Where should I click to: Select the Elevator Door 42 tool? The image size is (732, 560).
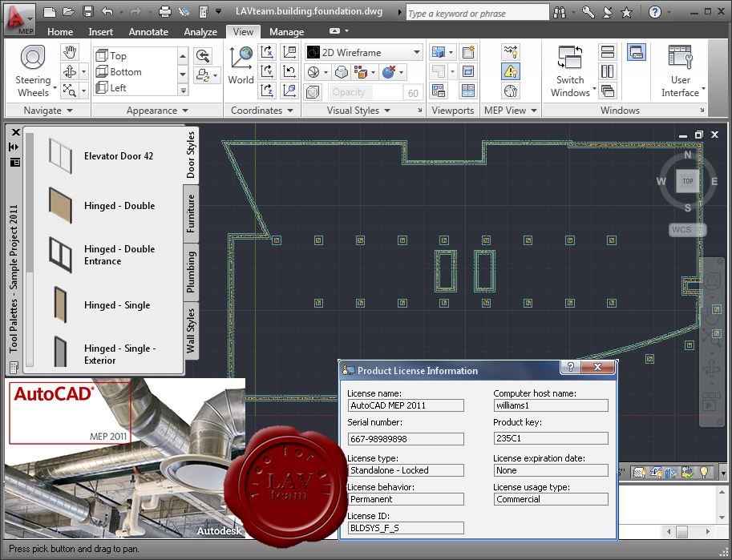pyautogui.click(x=101, y=156)
